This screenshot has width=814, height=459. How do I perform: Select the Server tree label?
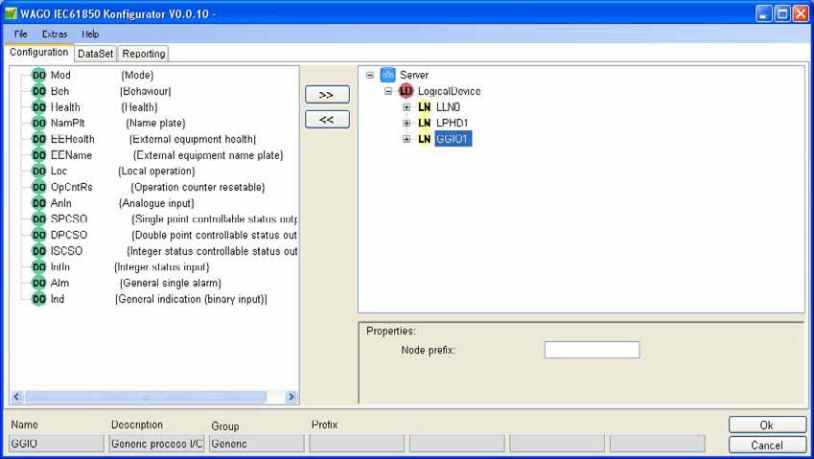(414, 75)
